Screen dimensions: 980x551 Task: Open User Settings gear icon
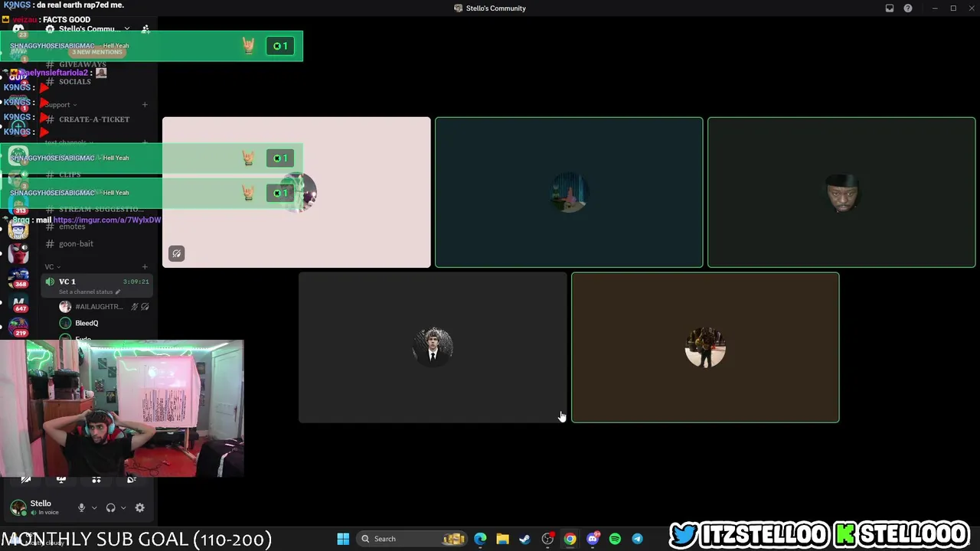click(139, 507)
